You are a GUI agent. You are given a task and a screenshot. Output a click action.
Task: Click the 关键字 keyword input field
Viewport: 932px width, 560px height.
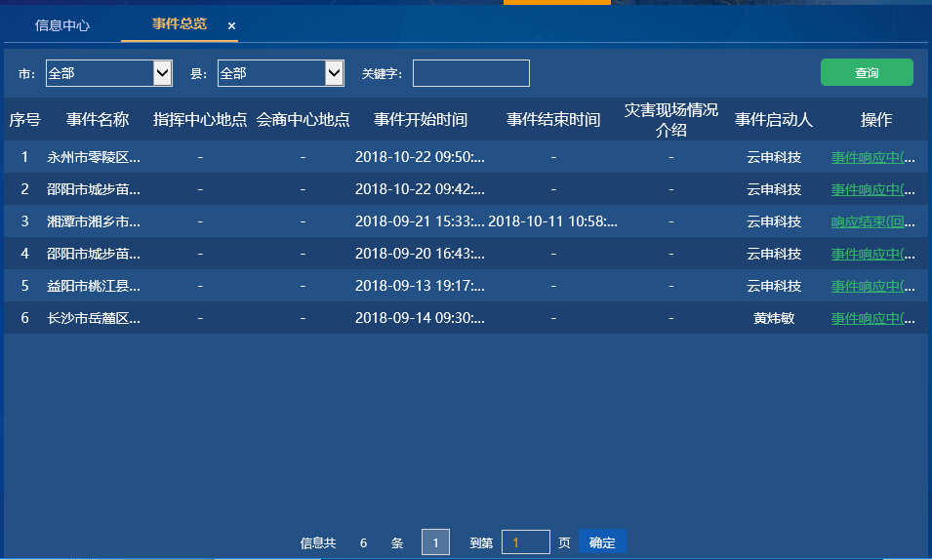470,73
